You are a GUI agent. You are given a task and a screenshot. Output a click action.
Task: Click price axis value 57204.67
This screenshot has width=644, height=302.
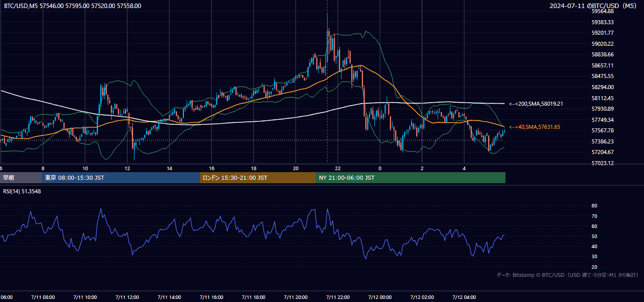[602, 152]
